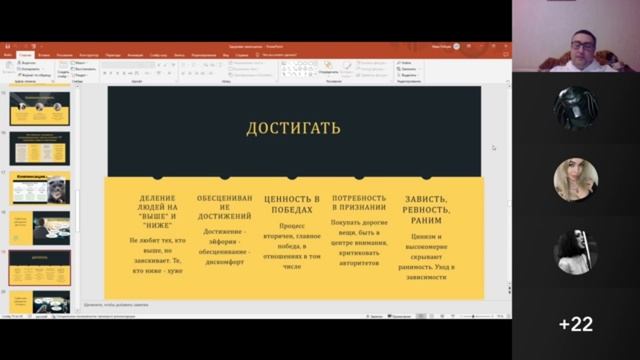Screen dimensions: 640x360
Task: Open the '+22' additional participants tile
Action: [x=576, y=324]
